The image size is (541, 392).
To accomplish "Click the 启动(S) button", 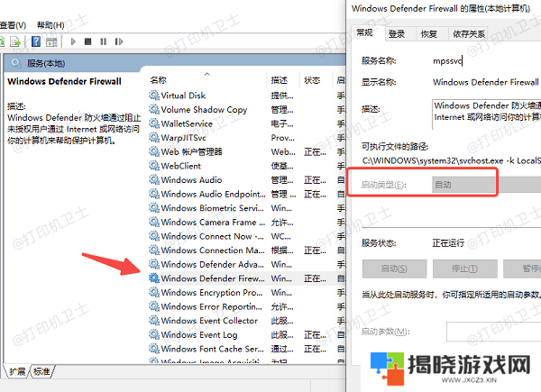I will 394,269.
